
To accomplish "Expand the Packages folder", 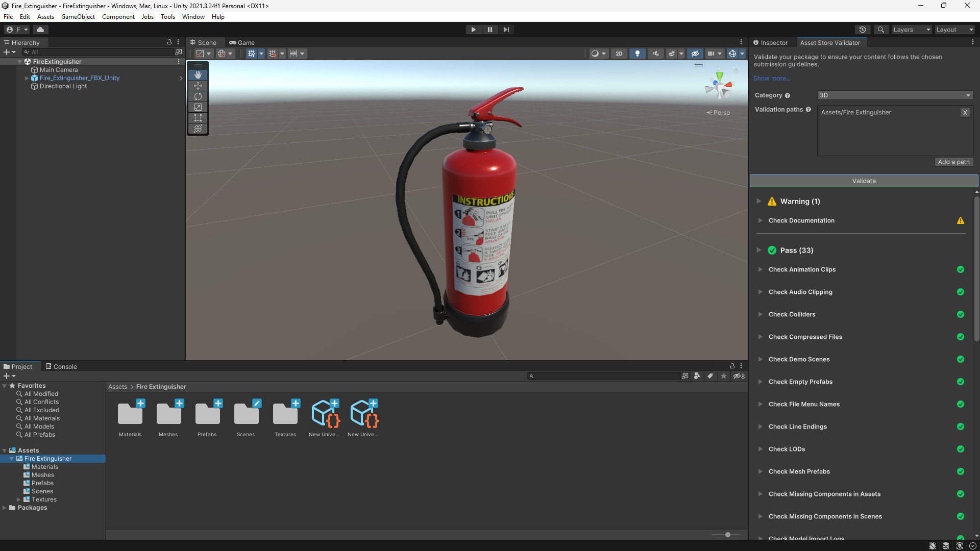I will tap(5, 508).
